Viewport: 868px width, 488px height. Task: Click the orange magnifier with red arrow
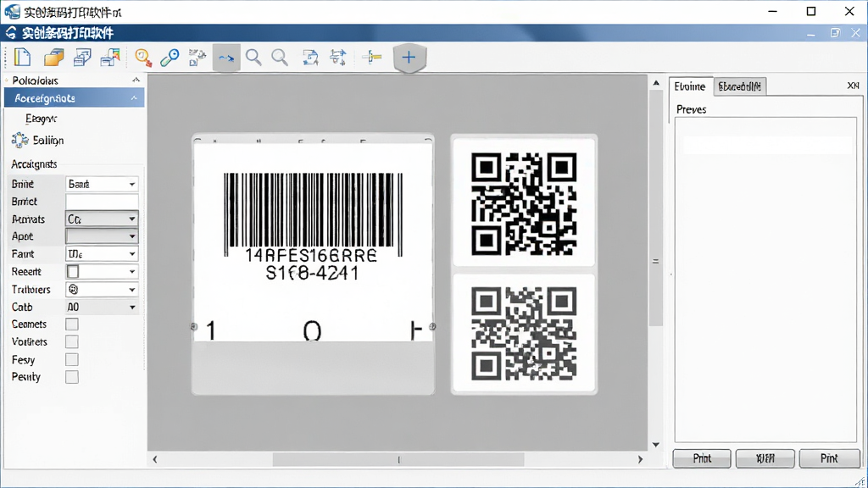click(143, 58)
